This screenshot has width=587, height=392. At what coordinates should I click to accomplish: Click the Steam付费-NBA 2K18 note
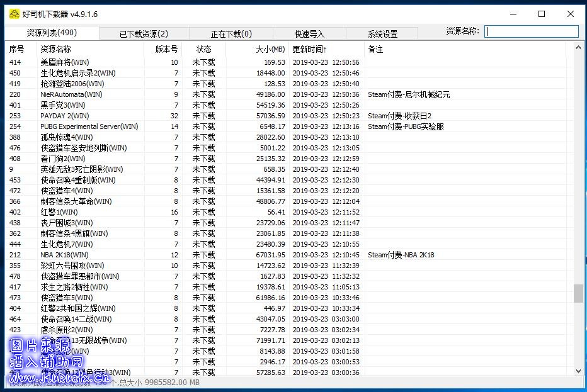pos(401,255)
